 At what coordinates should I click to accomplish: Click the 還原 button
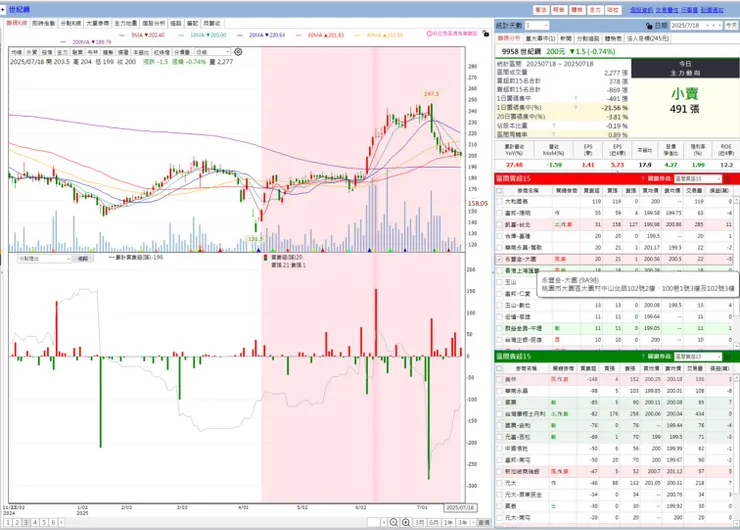(x=484, y=522)
